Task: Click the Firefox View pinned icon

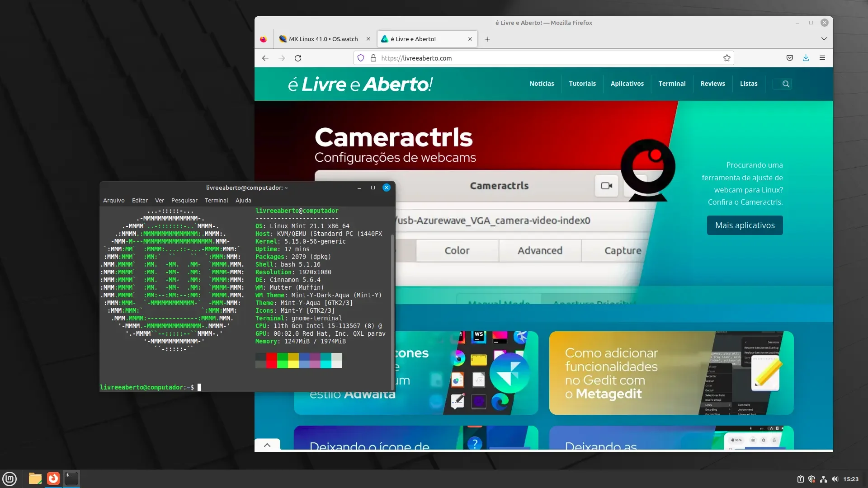Action: [263, 39]
